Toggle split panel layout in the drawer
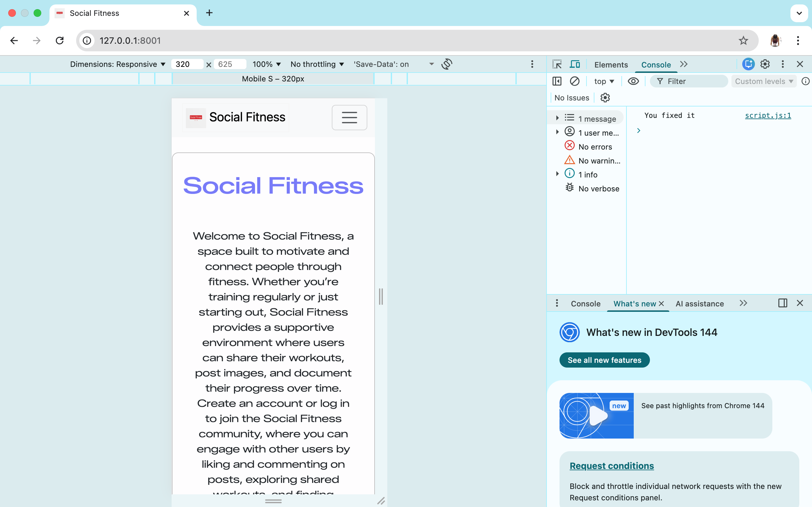This screenshot has width=812, height=507. tap(783, 303)
